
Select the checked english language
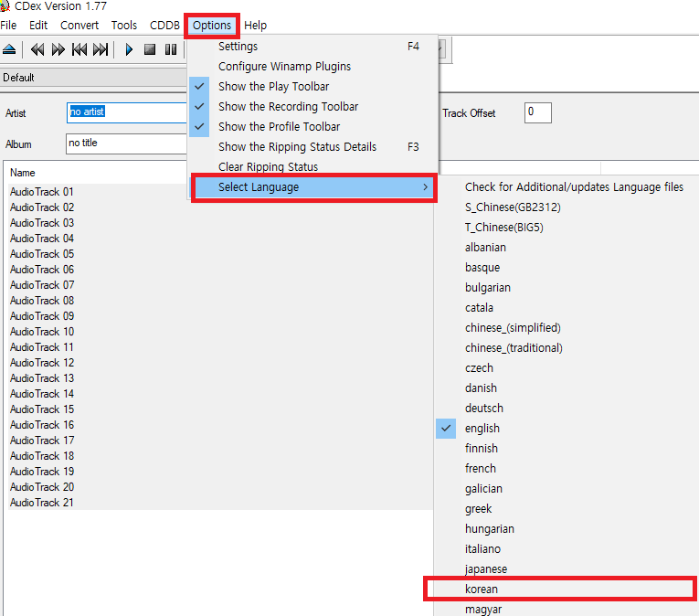(x=567, y=429)
